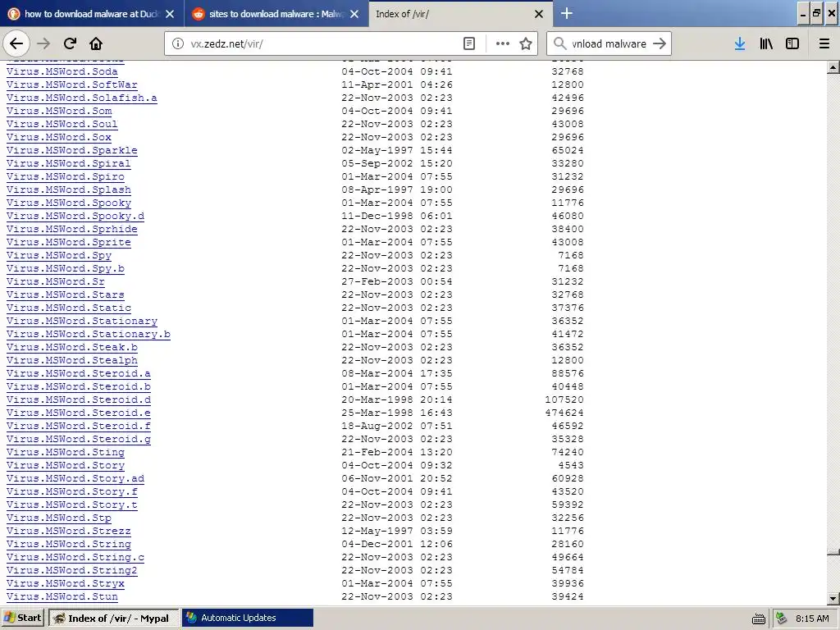Open the library bookmarks menu
The image size is (840, 630).
coord(766,43)
